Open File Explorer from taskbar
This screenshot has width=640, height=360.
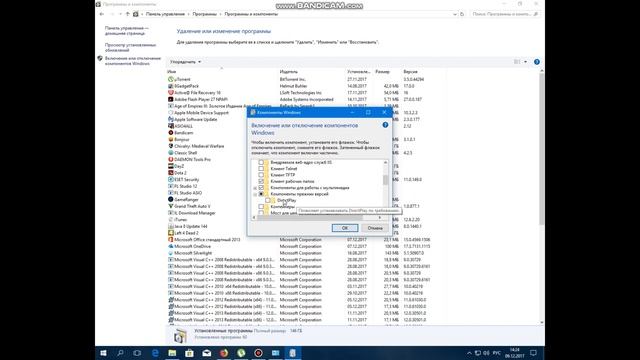(x=172, y=353)
